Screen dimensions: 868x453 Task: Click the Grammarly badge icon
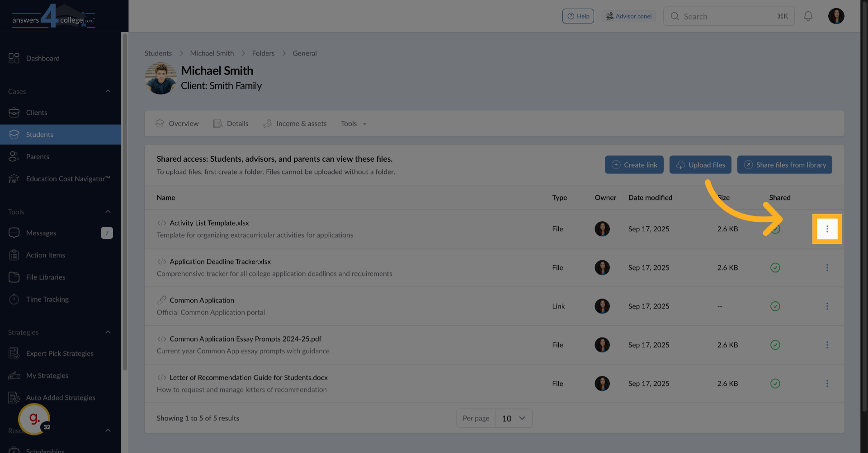[34, 419]
